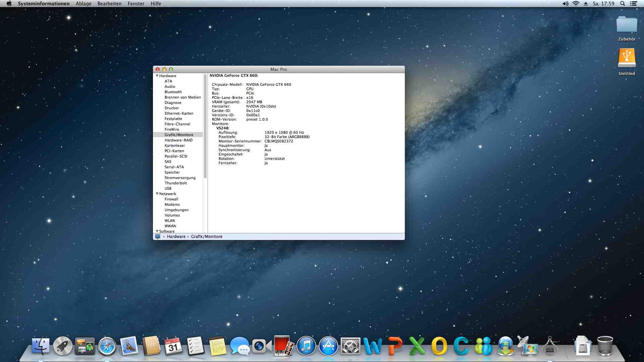
Task: Open the Ablage menu
Action: point(84,4)
